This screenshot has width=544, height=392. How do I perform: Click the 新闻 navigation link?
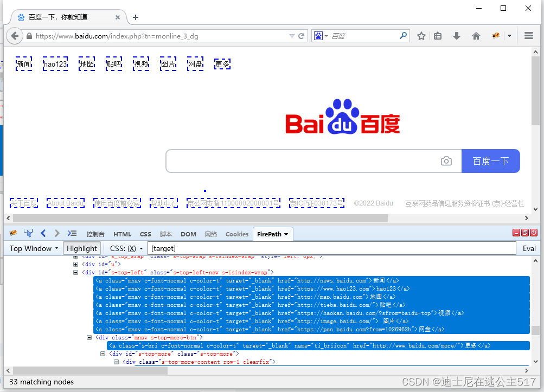(x=24, y=64)
